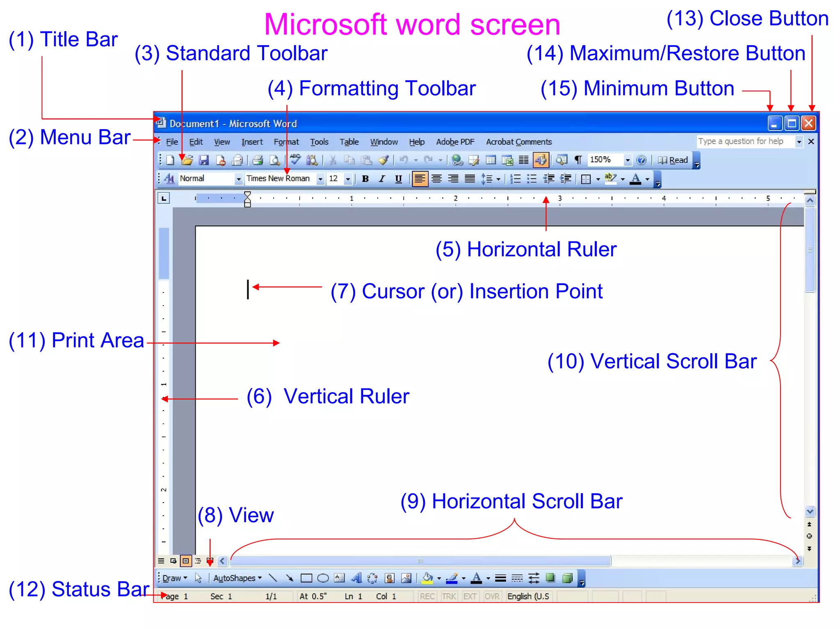Toggle bulleted list formatting
The width and height of the screenshot is (840, 630).
point(532,179)
